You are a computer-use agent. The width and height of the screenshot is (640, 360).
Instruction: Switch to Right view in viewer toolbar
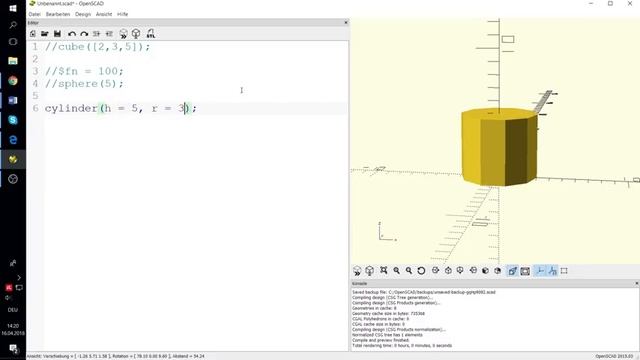point(436,271)
